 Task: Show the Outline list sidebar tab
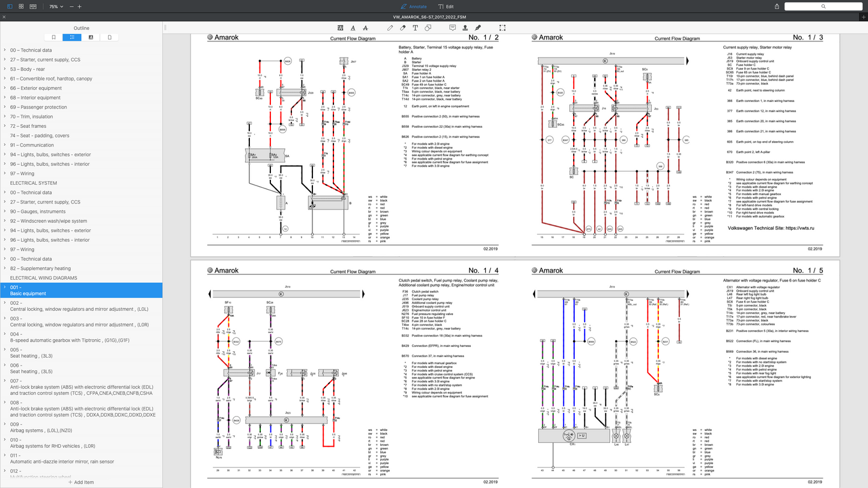72,37
